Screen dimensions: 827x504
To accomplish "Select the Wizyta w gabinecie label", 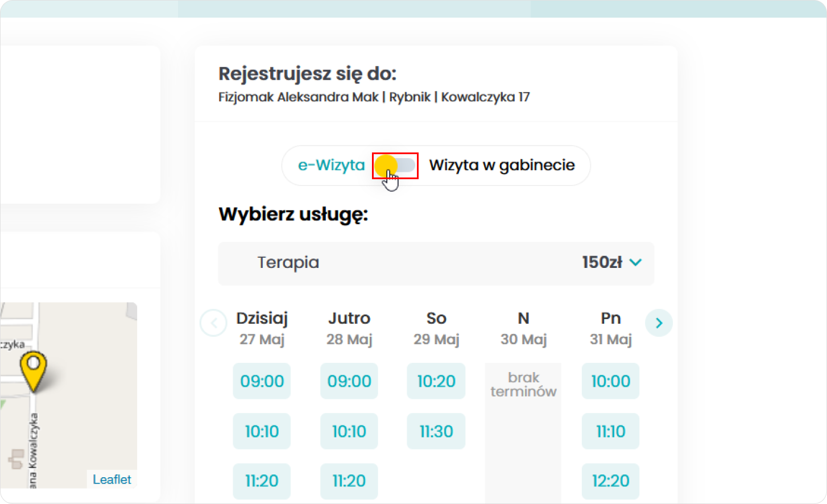I will click(x=502, y=166).
